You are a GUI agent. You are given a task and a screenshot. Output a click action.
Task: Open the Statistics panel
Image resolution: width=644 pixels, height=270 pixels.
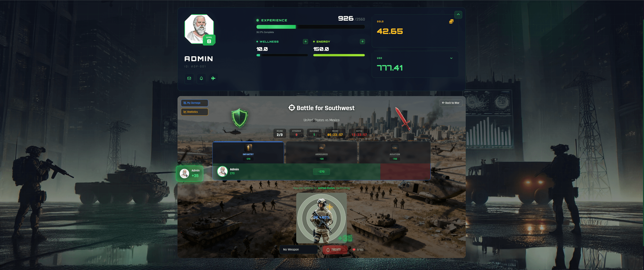194,112
